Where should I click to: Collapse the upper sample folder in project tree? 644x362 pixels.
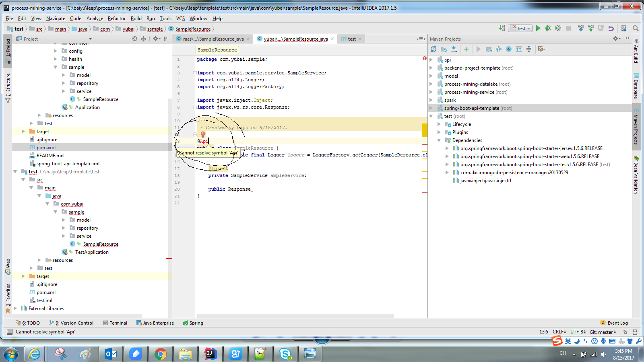point(56,67)
